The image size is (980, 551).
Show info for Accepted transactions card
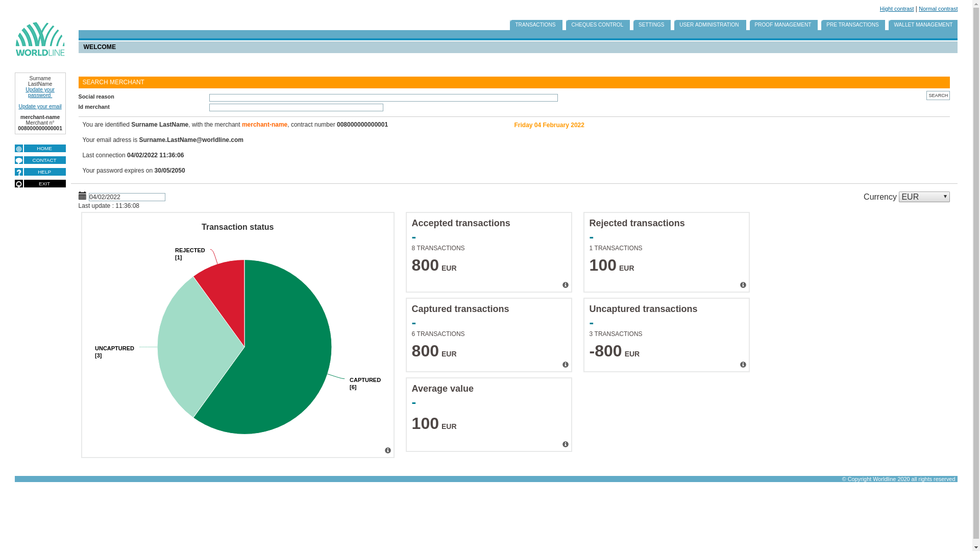tap(566, 285)
